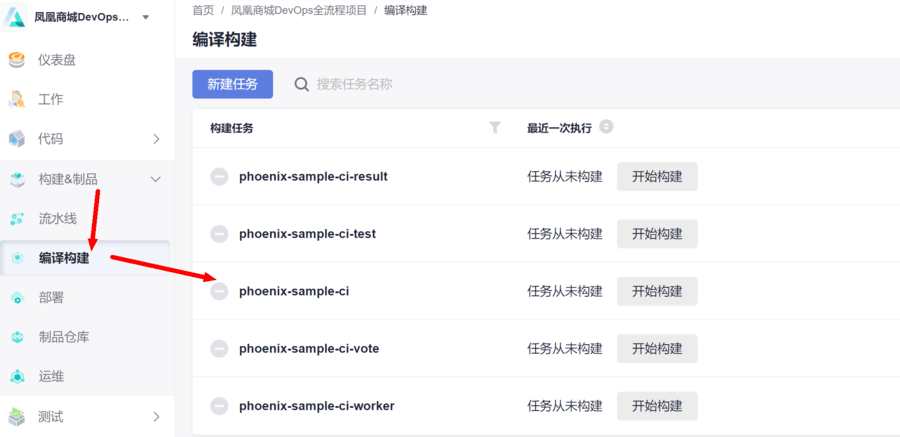Viewport: 900px width, 437px height.
Task: Expand the 测试 menu chevron
Action: [x=156, y=416]
